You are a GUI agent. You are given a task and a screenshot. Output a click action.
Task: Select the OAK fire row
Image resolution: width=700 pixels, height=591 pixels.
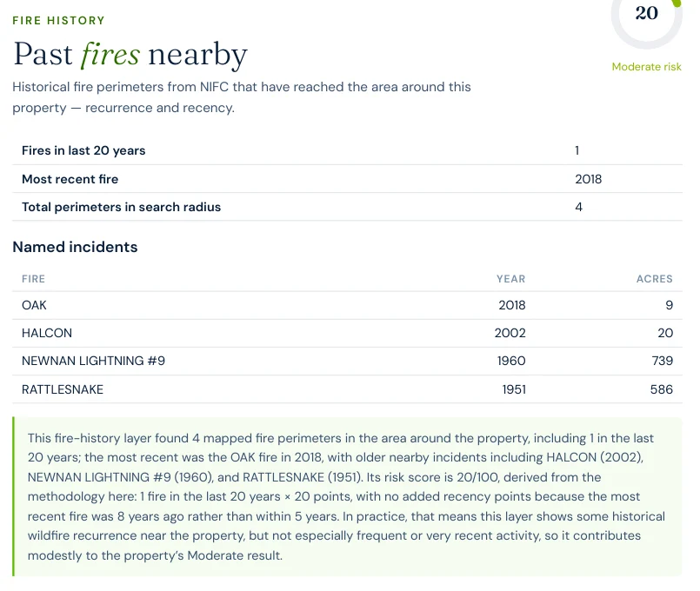point(347,306)
